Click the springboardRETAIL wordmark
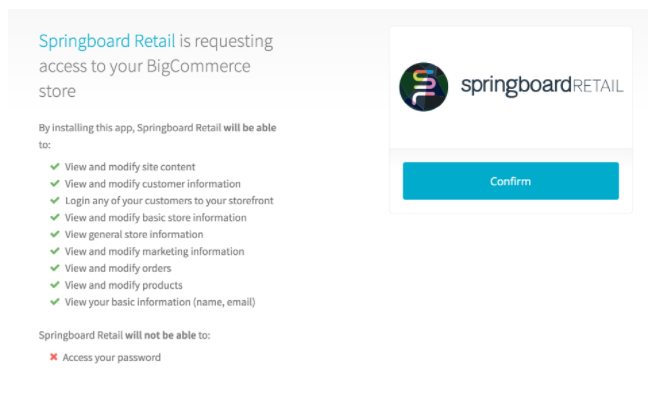Screen dimensions: 656x402 pyautogui.click(x=542, y=86)
